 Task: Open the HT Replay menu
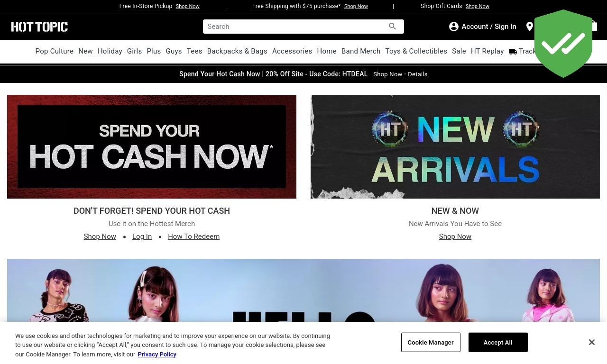(x=487, y=52)
